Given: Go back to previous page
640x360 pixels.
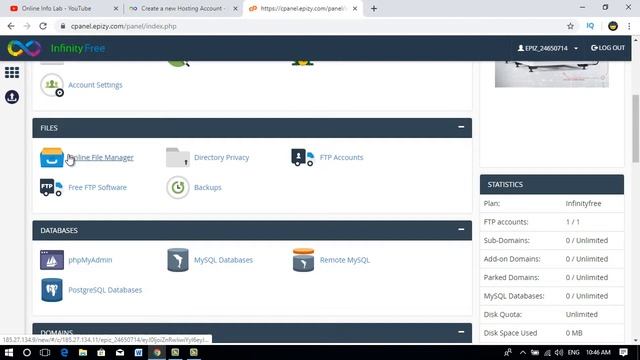Looking at the screenshot, I should (x=11, y=26).
